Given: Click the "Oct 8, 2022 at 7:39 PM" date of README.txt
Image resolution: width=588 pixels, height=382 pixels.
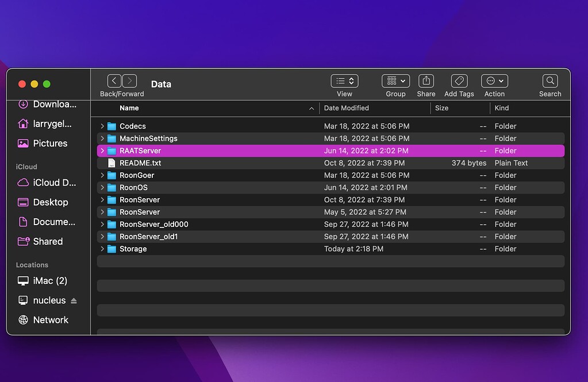Looking at the screenshot, I should pyautogui.click(x=364, y=163).
